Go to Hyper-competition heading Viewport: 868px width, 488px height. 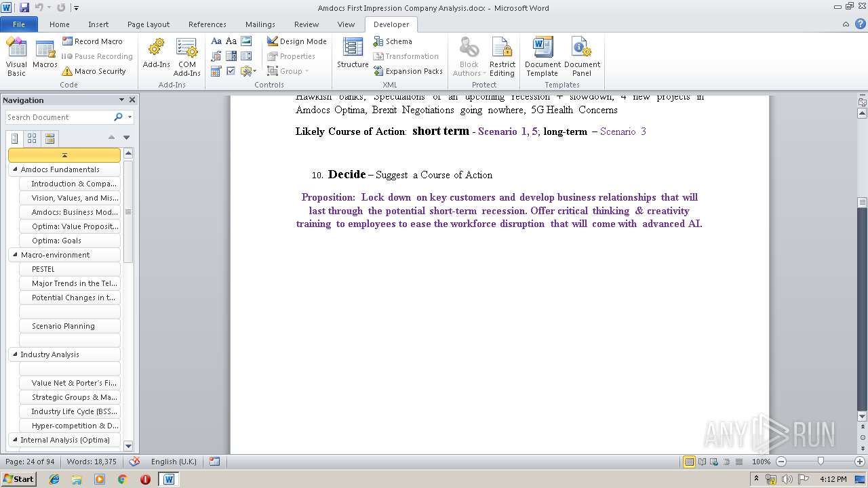pyautogui.click(x=70, y=426)
